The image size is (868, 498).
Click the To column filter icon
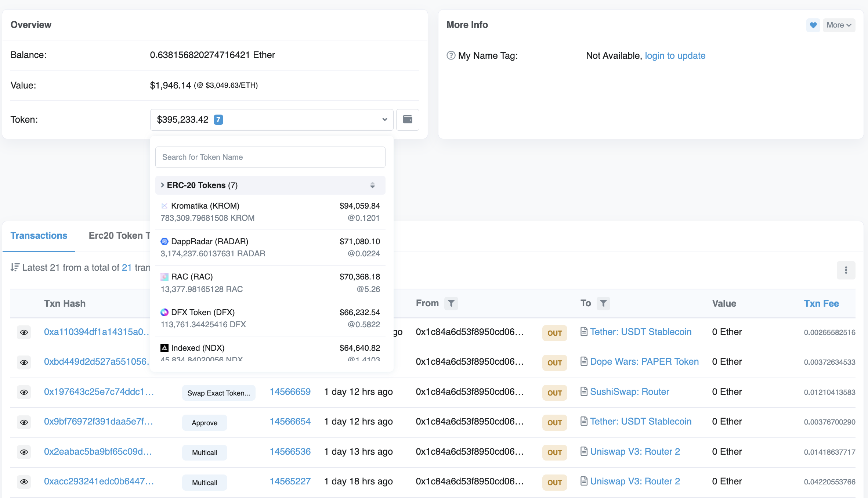[x=603, y=303]
